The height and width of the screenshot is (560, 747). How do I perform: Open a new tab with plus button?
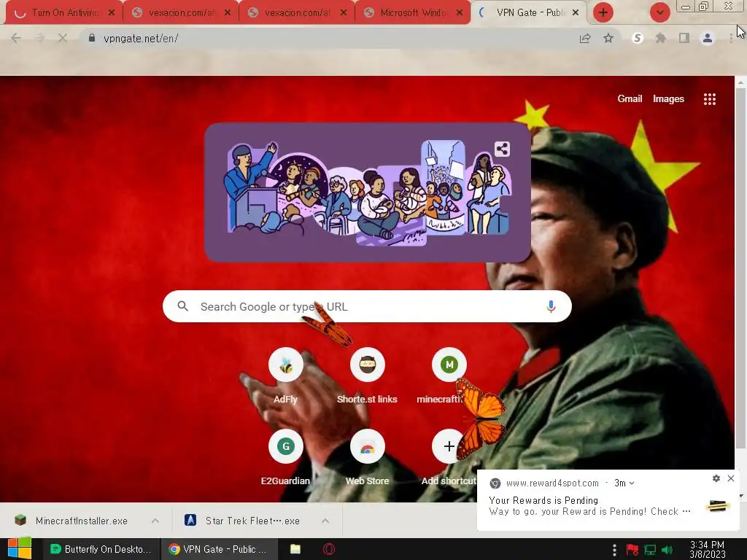(x=603, y=13)
